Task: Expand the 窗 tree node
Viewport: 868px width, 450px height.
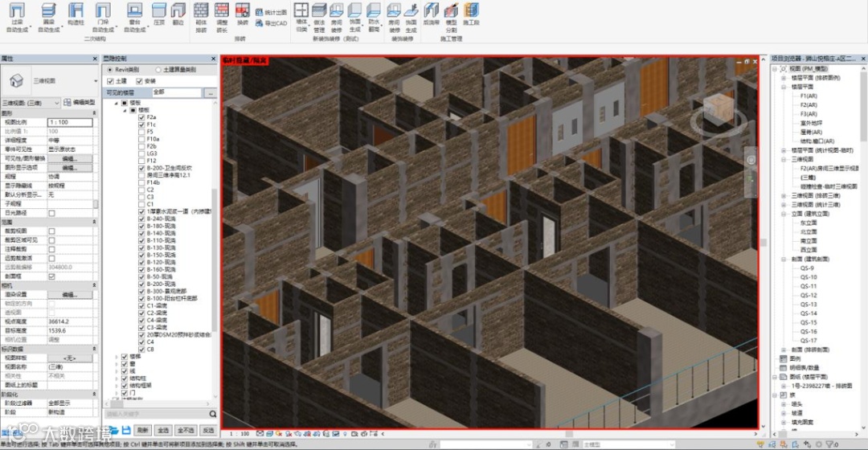Action: (117, 364)
